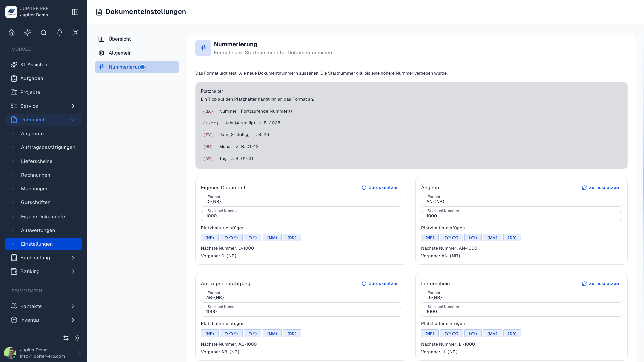Open notifications bell icon
The width and height of the screenshot is (644, 362).
(x=60, y=33)
